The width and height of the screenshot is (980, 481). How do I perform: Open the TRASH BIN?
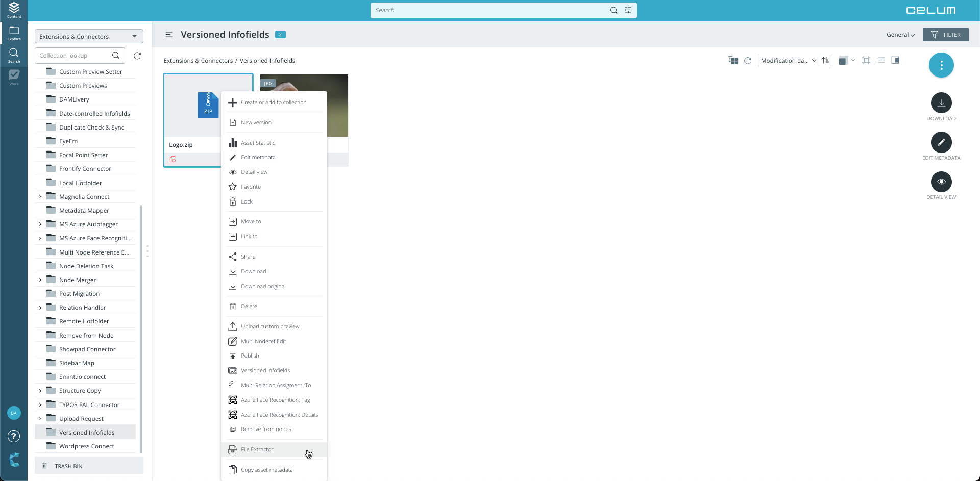pos(68,466)
